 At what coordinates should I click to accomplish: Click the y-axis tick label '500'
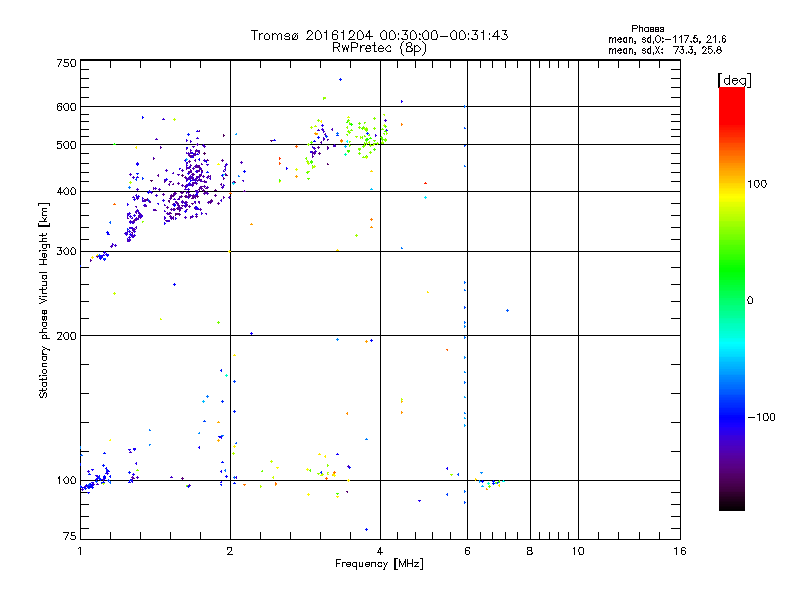66,145
